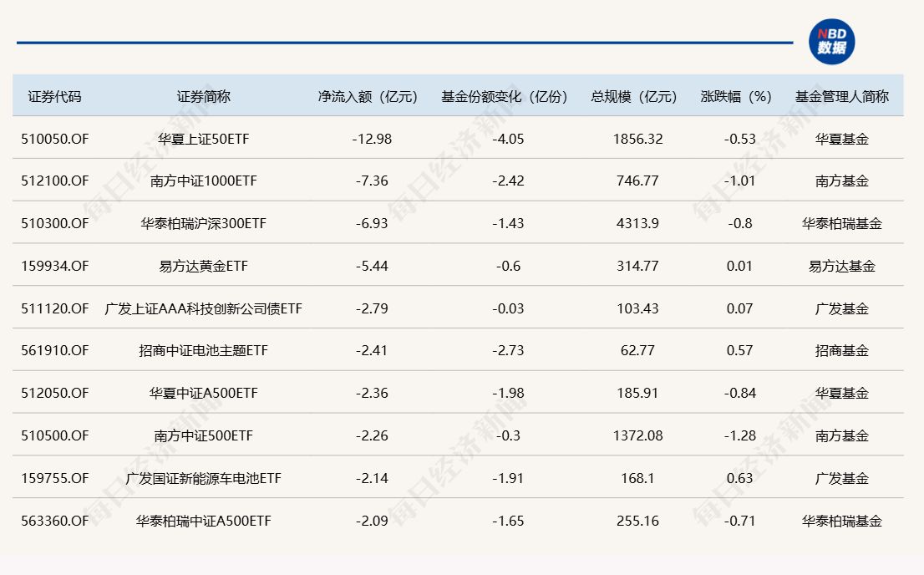Click the 证券代码 column header
Screen dimensions: 924x575
coord(55,96)
